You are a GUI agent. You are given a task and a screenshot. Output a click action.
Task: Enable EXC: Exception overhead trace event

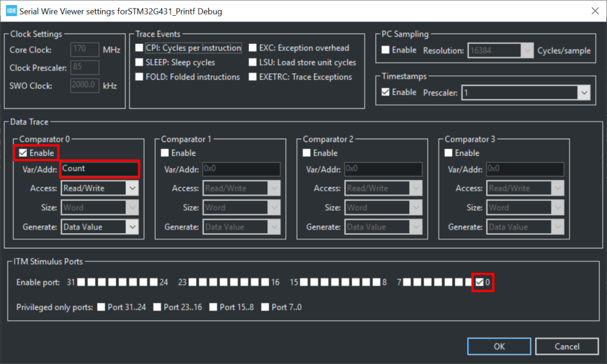(253, 48)
